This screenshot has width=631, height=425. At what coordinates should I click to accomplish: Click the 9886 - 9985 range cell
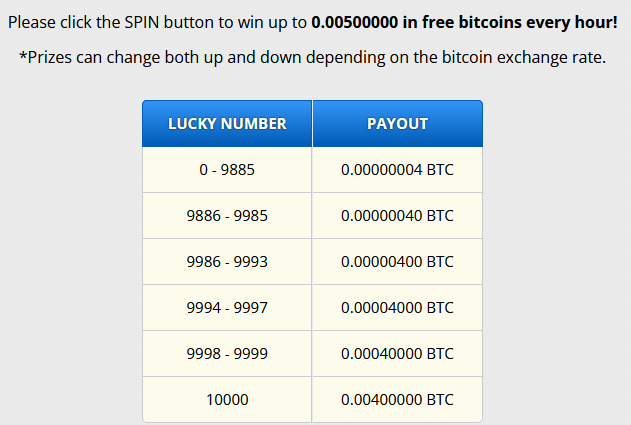[x=227, y=216]
